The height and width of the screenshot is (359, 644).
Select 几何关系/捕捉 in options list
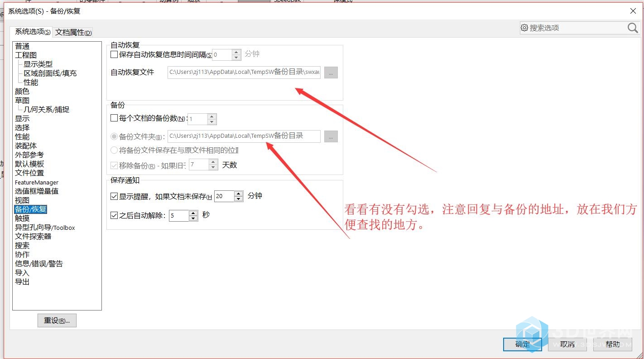[47, 110]
